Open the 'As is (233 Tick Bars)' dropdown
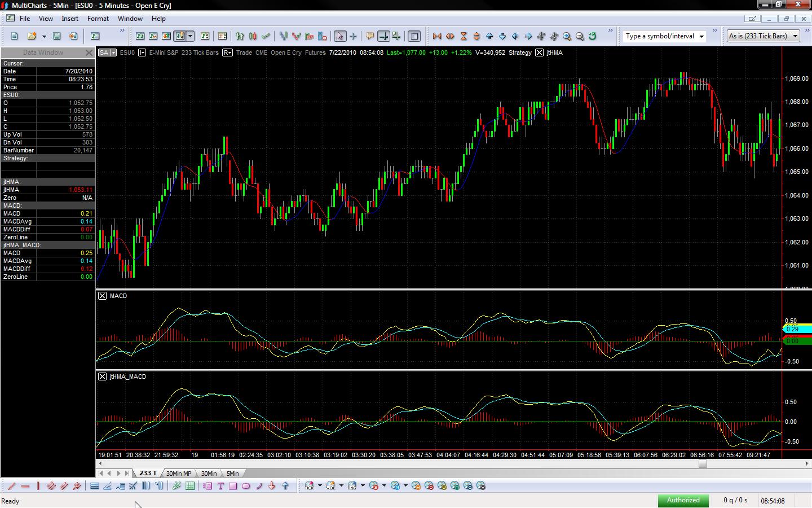Viewport: 812px width, 508px height. coord(764,36)
